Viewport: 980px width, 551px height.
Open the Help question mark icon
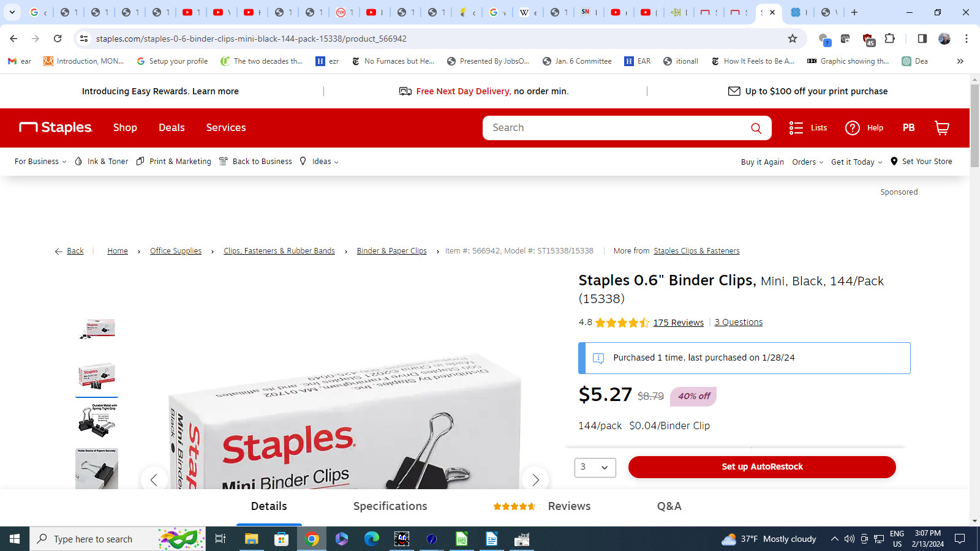click(x=852, y=128)
